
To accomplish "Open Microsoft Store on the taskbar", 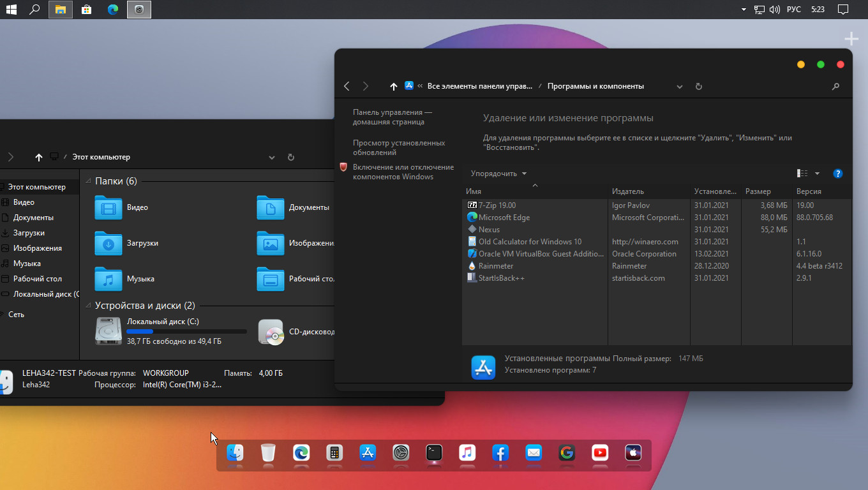I will 87,10.
